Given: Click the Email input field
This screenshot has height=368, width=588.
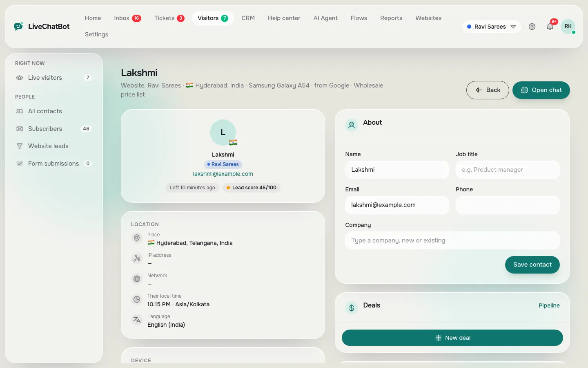Looking at the screenshot, I should click(397, 205).
